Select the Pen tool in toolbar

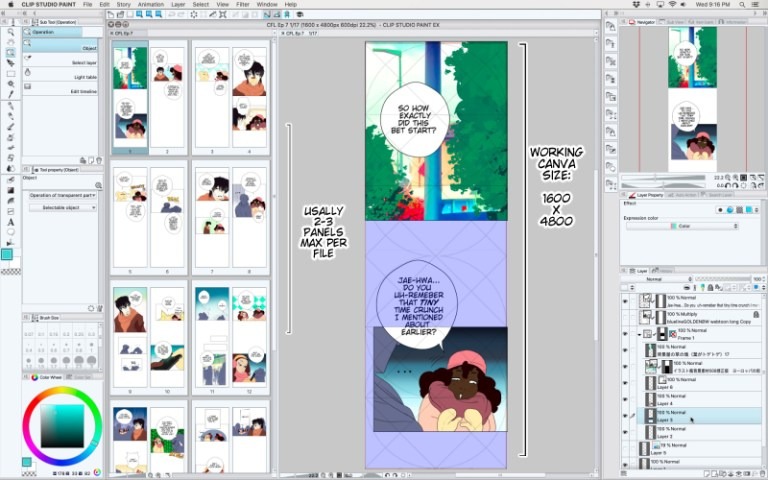tap(11, 106)
